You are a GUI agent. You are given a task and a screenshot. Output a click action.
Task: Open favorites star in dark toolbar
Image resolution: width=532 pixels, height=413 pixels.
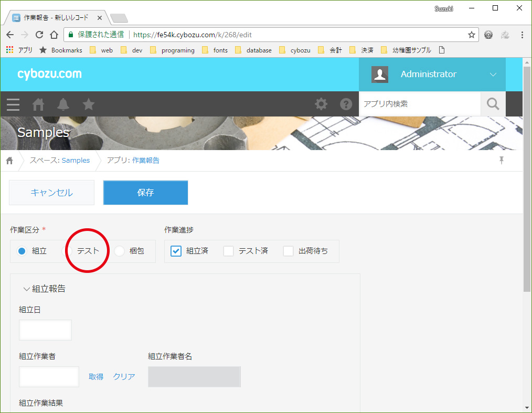[x=88, y=104]
